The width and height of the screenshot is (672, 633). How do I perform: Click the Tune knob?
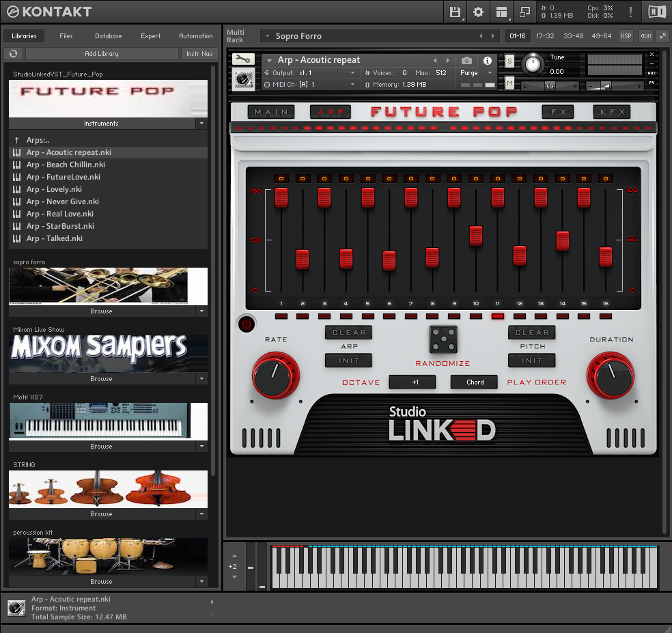533,64
